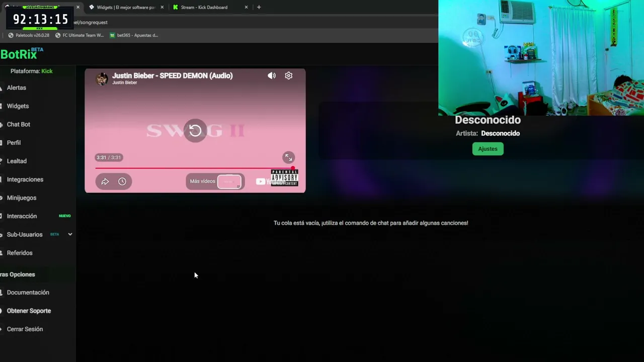This screenshot has width=644, height=362.
Task: Open FC Ultimate Team bookmark
Action: pos(79,35)
